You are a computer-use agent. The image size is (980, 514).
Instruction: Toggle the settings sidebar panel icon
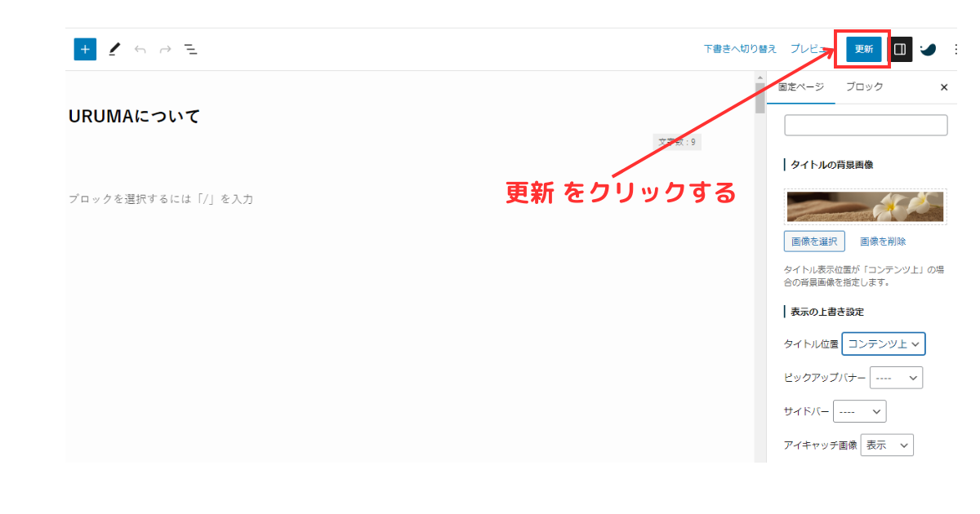[x=900, y=48]
